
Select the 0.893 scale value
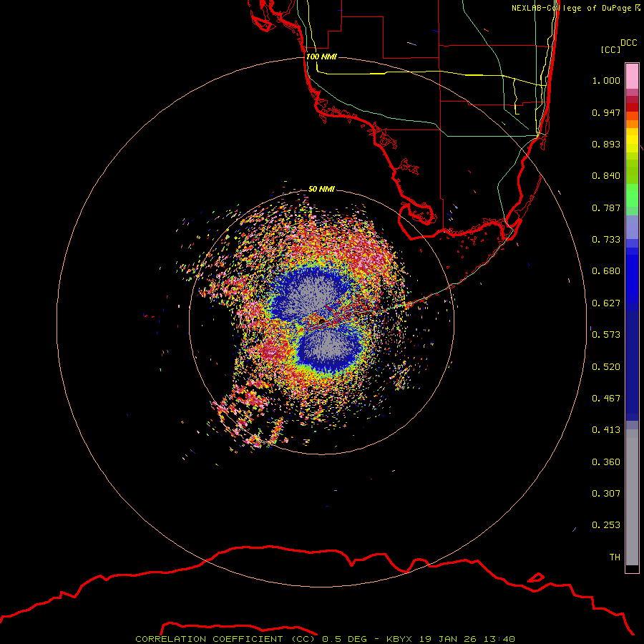point(606,144)
